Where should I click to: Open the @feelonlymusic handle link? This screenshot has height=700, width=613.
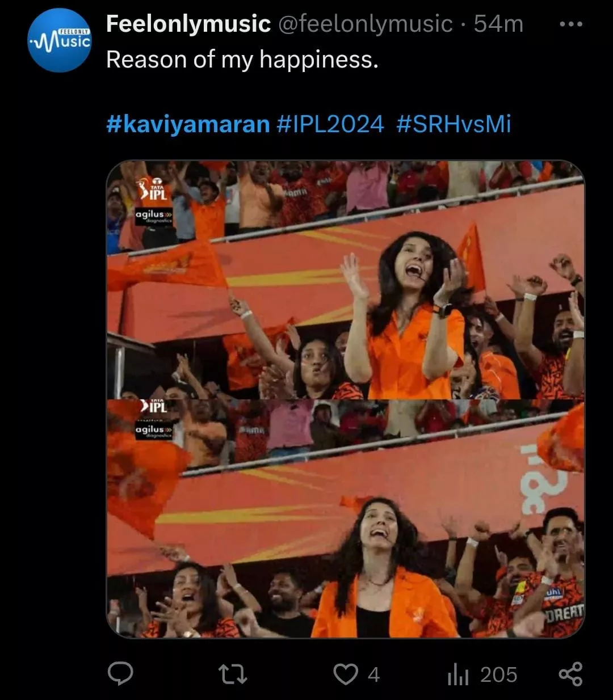coord(365,24)
